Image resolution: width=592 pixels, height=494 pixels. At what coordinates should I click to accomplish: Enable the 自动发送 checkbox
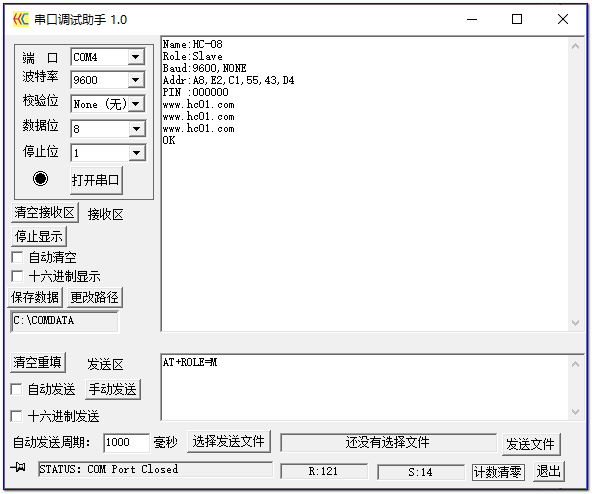pyautogui.click(x=16, y=389)
